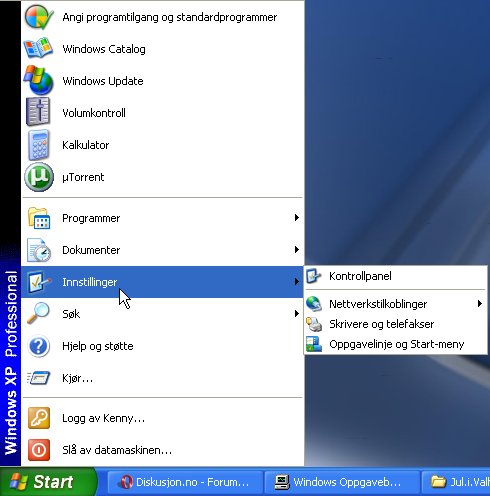Click the Søk magnifying glass icon
This screenshot has width=490, height=496.
(39, 313)
